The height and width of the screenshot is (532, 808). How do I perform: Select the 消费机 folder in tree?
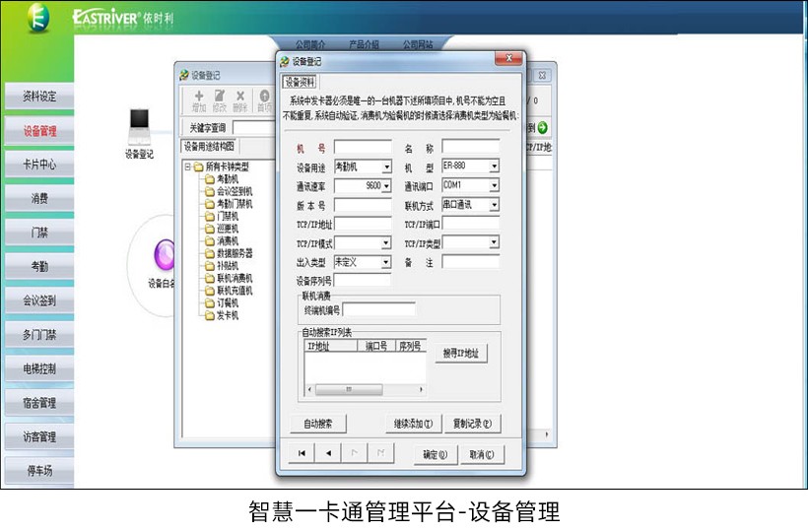point(227,241)
